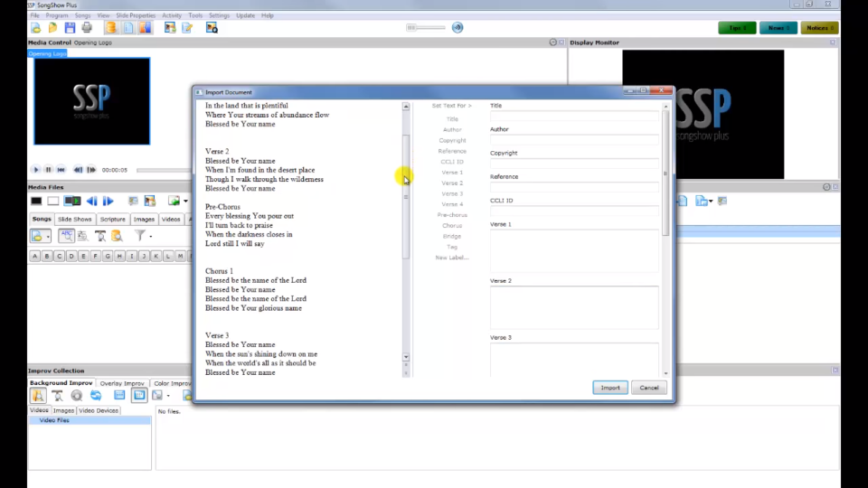The height and width of the screenshot is (488, 868).
Task: Click the refresh arrows icon in Improv
Action: 97,396
